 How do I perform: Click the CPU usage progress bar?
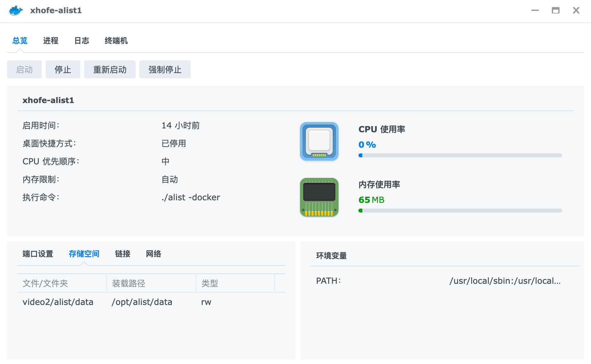460,155
